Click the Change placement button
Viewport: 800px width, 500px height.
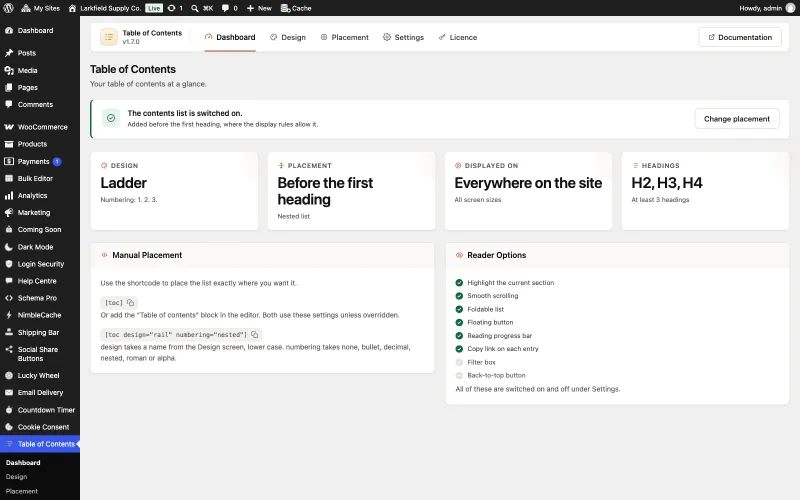coord(737,119)
